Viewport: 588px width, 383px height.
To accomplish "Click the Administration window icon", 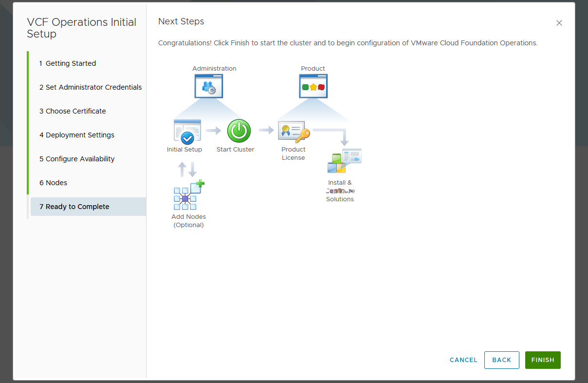I will tap(208, 86).
